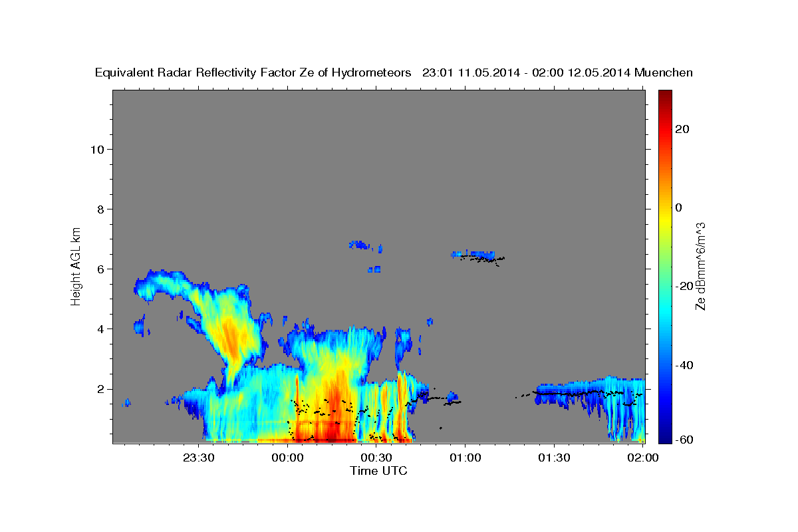Click the dark red top of the colorbar
The height and width of the screenshot is (532, 798).
pos(664,96)
